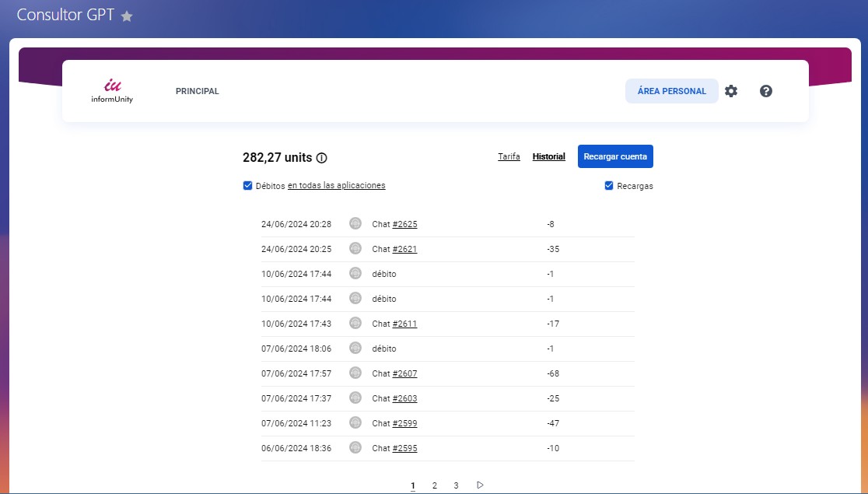Go to page 2 of history
This screenshot has height=494, width=868.
pyautogui.click(x=434, y=486)
